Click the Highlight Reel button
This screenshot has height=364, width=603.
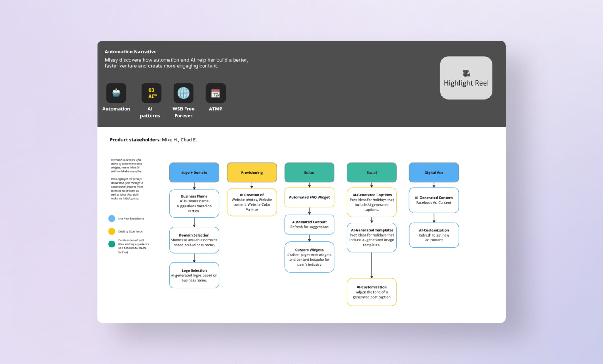coord(466,78)
